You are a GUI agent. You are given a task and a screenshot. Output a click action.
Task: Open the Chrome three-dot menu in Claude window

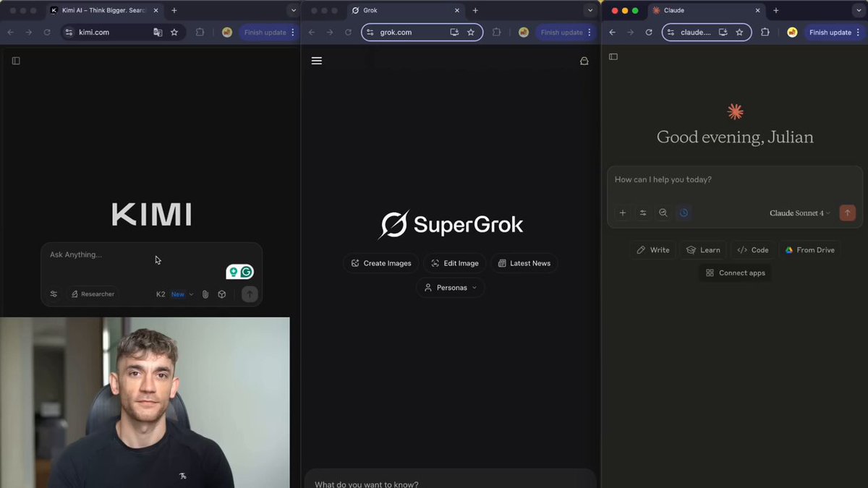(x=858, y=33)
